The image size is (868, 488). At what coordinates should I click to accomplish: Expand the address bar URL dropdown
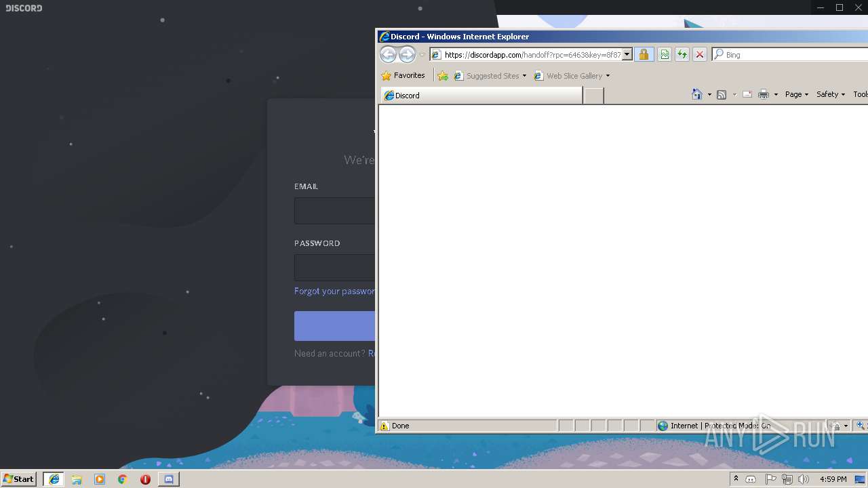(x=627, y=55)
